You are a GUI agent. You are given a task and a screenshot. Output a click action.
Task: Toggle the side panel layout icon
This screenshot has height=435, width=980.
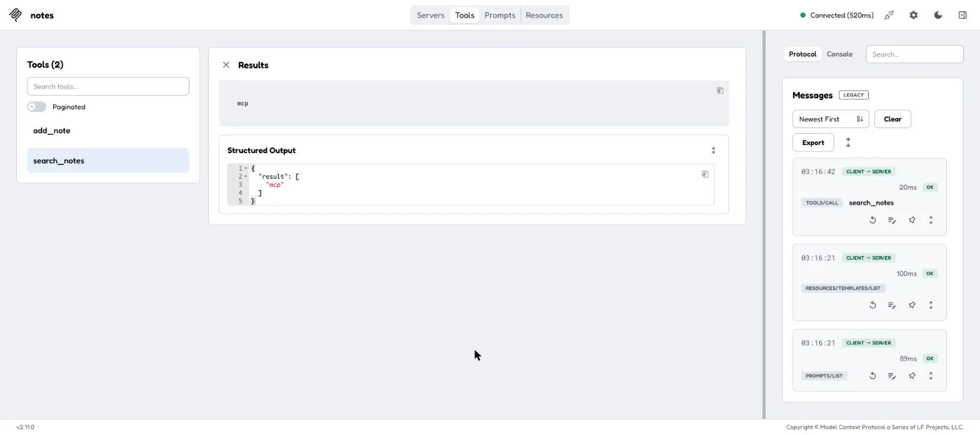962,15
